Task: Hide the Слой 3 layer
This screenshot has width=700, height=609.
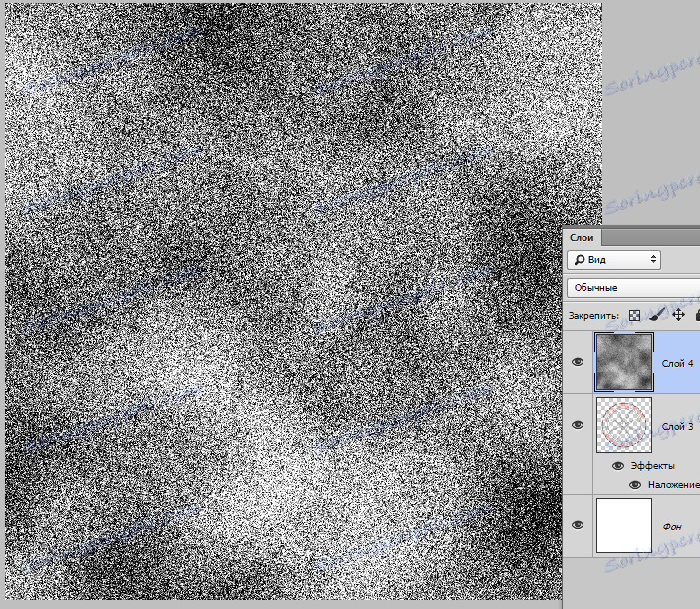Action: (578, 425)
